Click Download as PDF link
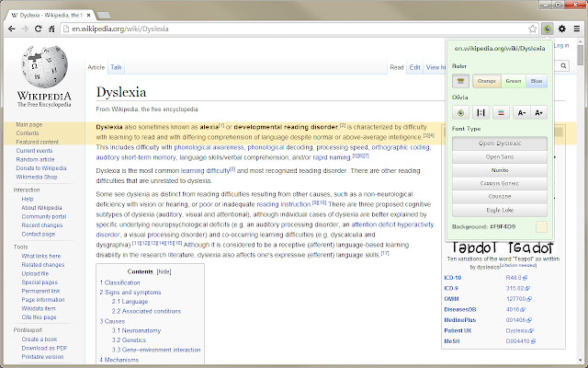Screen dimensions: 588x368 44,348
